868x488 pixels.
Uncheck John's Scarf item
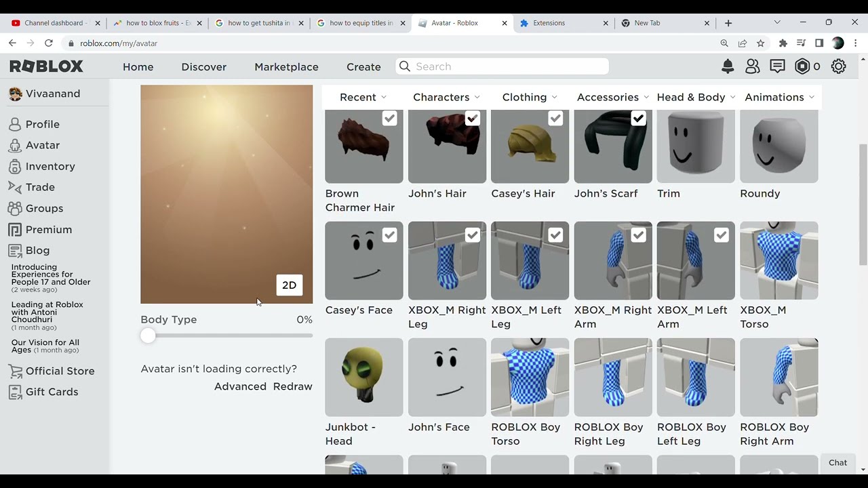638,119
